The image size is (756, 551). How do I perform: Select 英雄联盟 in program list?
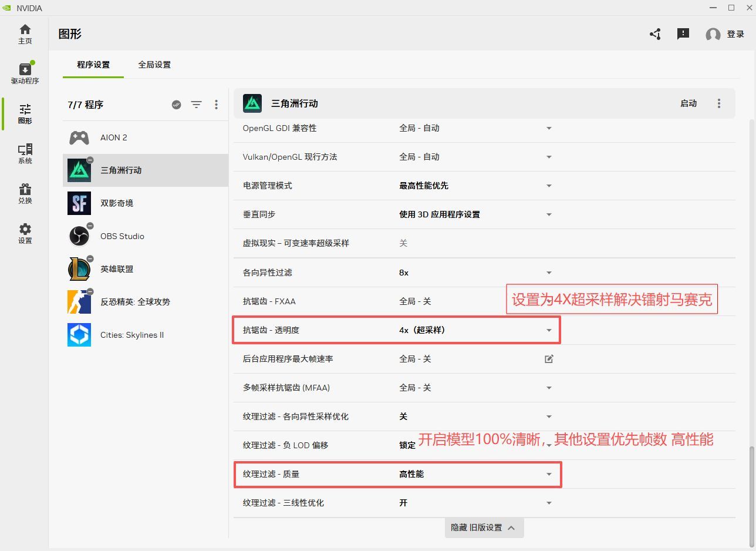tap(146, 269)
